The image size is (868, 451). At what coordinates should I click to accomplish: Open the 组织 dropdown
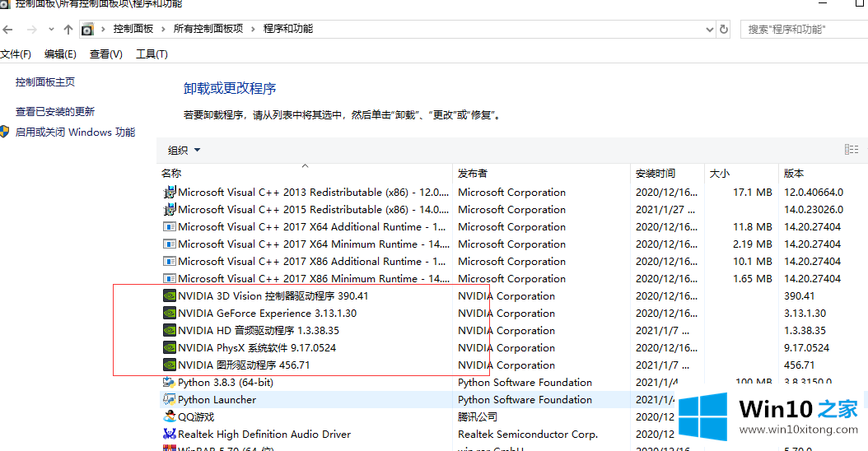(184, 150)
